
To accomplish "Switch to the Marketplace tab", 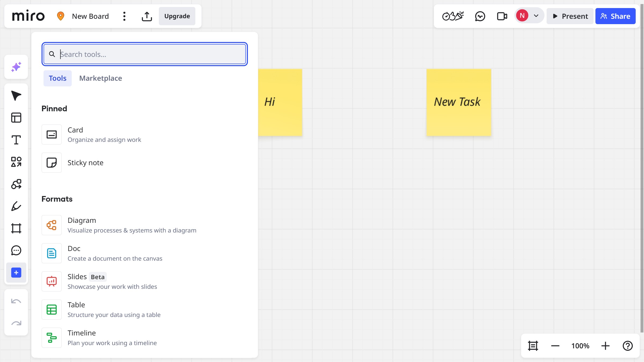I will click(101, 78).
